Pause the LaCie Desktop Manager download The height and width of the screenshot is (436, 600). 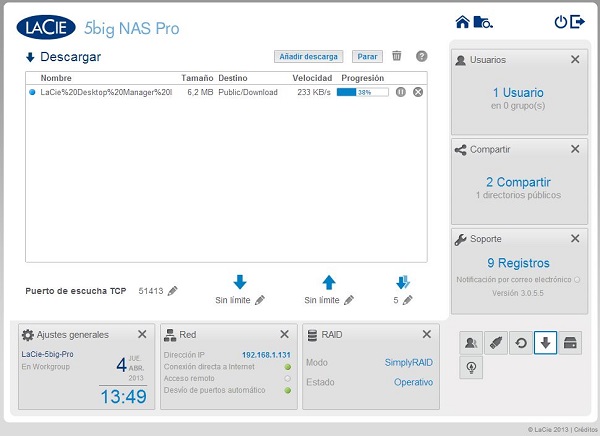[401, 92]
